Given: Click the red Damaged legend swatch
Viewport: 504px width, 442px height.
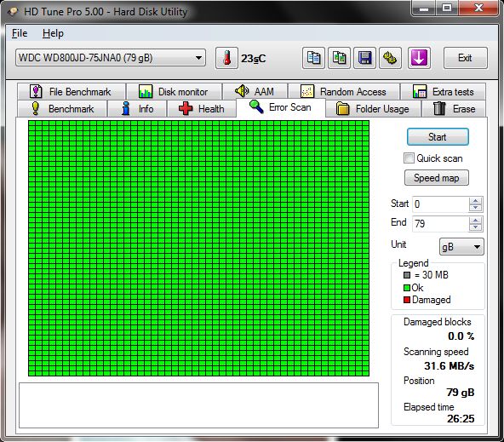Looking at the screenshot, I should (x=407, y=300).
